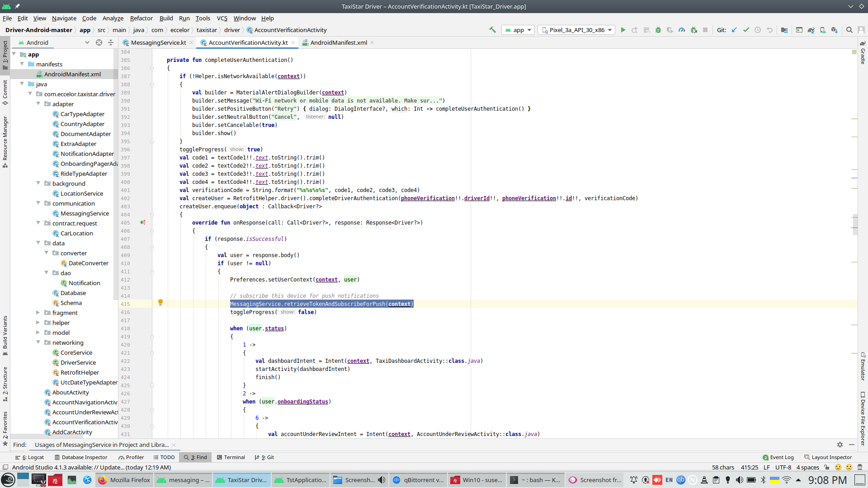Switch to the MessagingService.kt editor tab

tap(158, 42)
